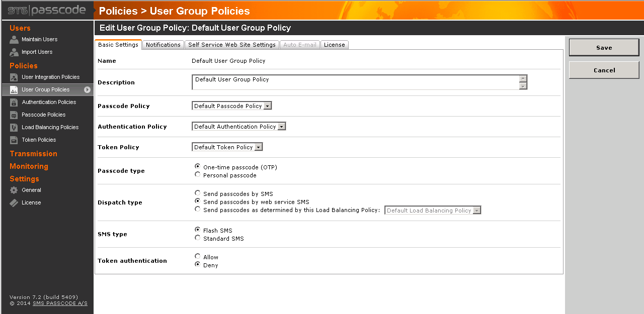644x314 pixels.
Task: Click the User Integration Policies icon
Action: click(14, 77)
